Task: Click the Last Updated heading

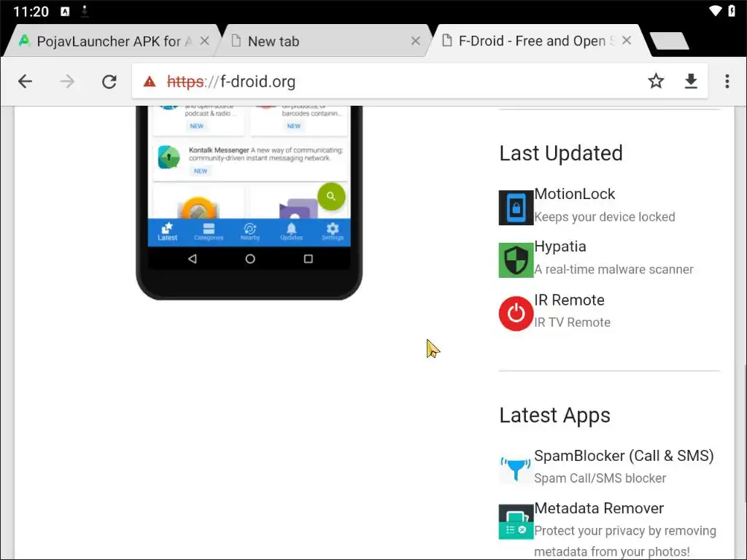Action: (x=561, y=153)
